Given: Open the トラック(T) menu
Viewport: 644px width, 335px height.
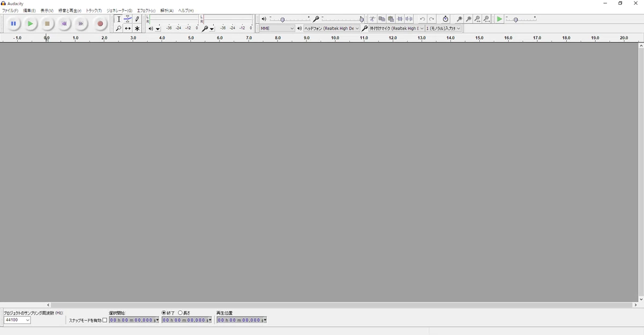Looking at the screenshot, I should click(x=94, y=11).
